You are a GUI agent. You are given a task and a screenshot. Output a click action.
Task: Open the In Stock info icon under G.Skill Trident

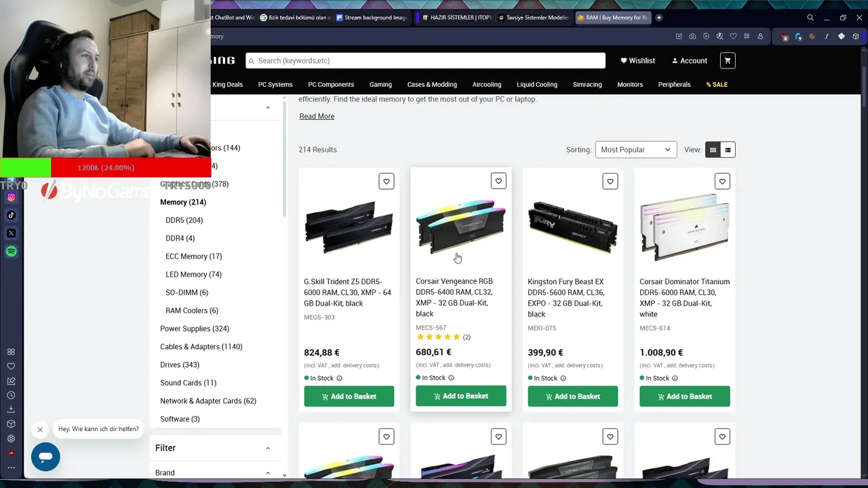point(340,378)
